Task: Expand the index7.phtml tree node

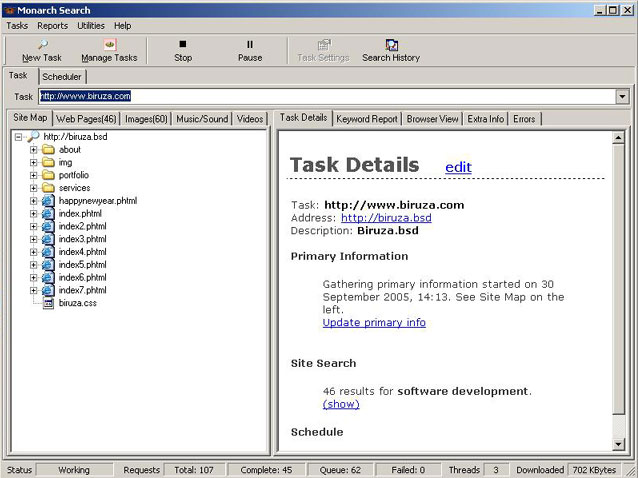Action: tap(34, 290)
